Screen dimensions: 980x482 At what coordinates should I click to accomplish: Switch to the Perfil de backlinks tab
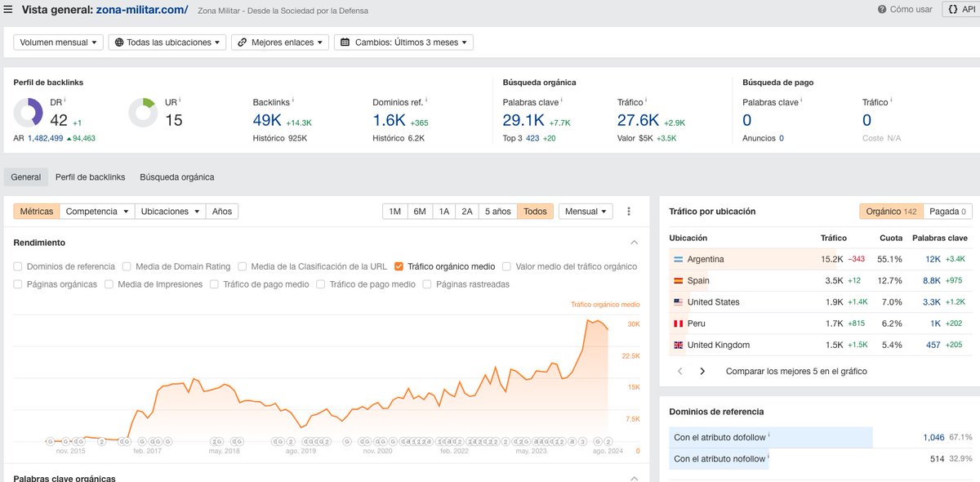90,177
